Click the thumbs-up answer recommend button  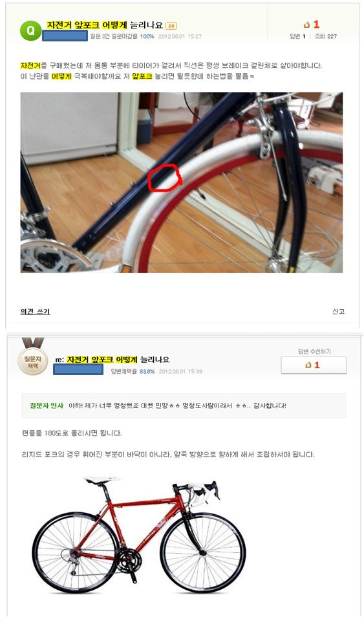pos(314,365)
